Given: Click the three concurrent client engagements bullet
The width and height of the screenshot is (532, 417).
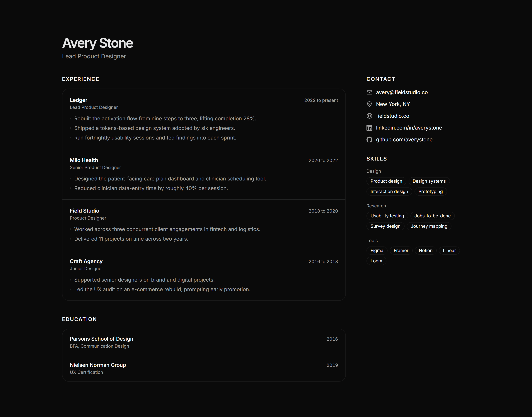Looking at the screenshot, I should 167,229.
